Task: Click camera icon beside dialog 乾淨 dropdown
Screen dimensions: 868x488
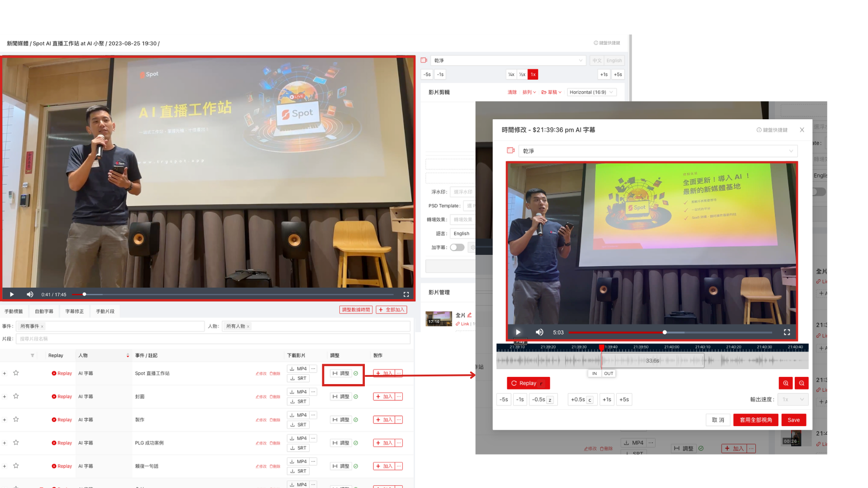Action: coord(511,150)
